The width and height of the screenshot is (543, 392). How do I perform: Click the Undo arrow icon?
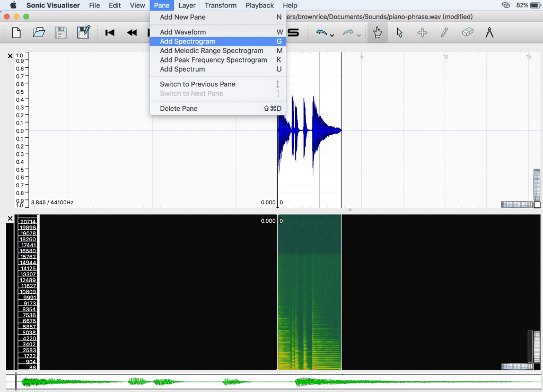tap(322, 32)
